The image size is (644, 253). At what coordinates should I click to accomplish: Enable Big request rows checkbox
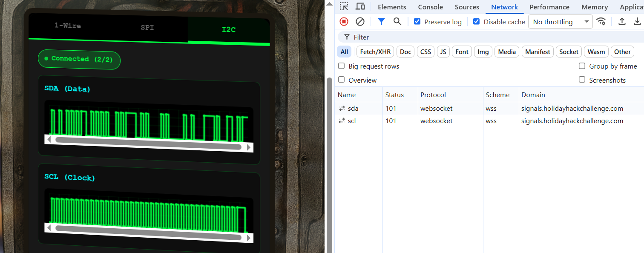tap(342, 66)
